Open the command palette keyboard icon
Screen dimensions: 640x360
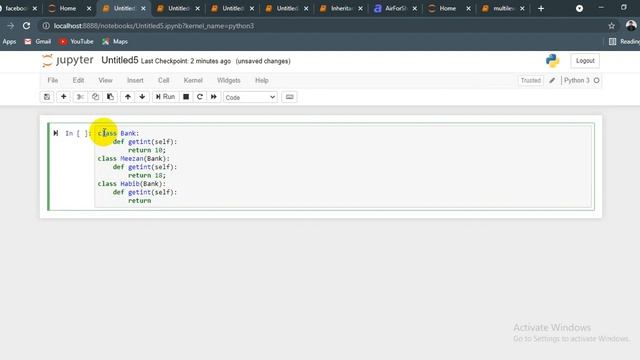(x=289, y=97)
